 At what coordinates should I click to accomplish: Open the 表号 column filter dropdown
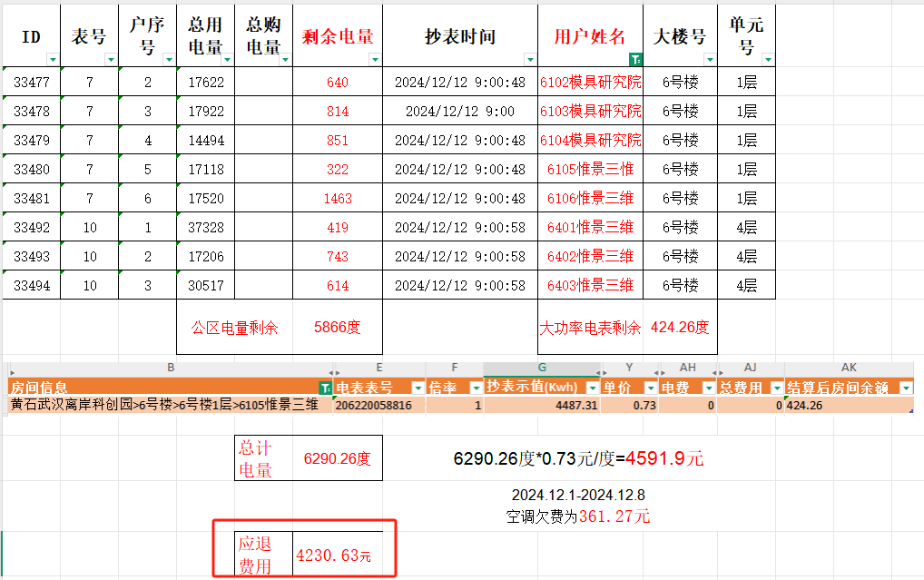click(x=111, y=59)
